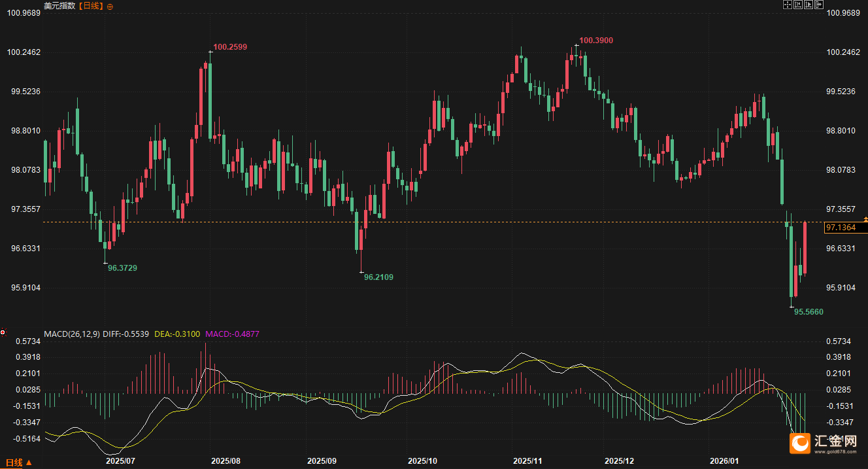868x469 pixels.
Task: Click the DEA:-0.3100 value
Action: click(x=177, y=334)
